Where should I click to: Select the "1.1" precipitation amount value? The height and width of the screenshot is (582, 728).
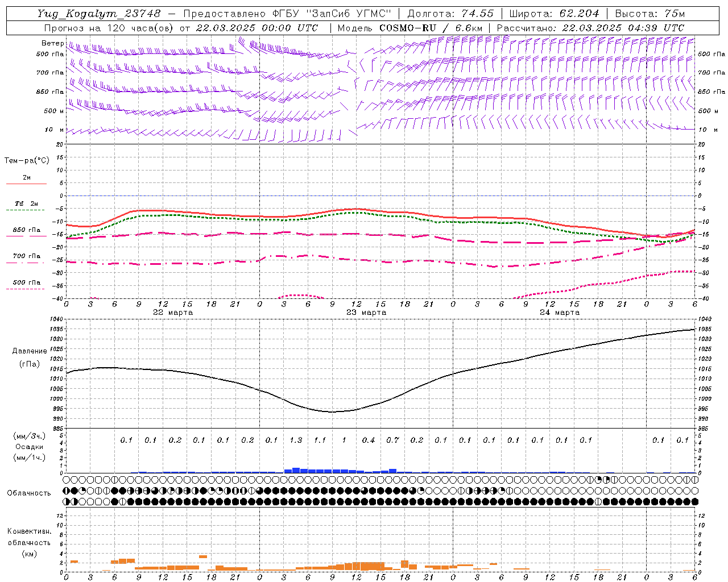coord(320,440)
